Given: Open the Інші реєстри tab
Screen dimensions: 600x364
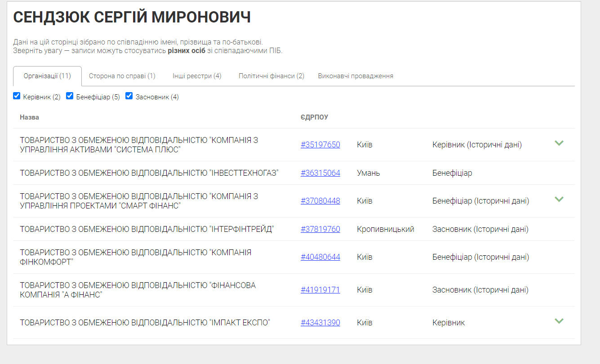Looking at the screenshot, I should [196, 76].
